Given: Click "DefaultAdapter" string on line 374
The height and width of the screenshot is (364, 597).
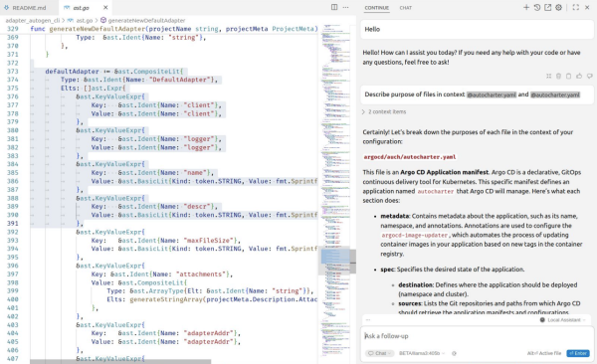Looking at the screenshot, I should (180, 80).
